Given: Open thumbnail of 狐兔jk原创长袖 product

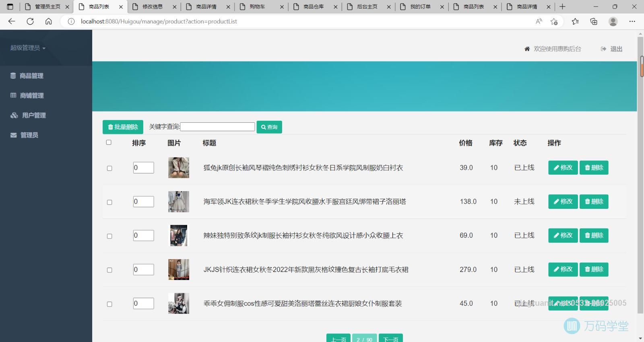Looking at the screenshot, I should (x=179, y=168).
